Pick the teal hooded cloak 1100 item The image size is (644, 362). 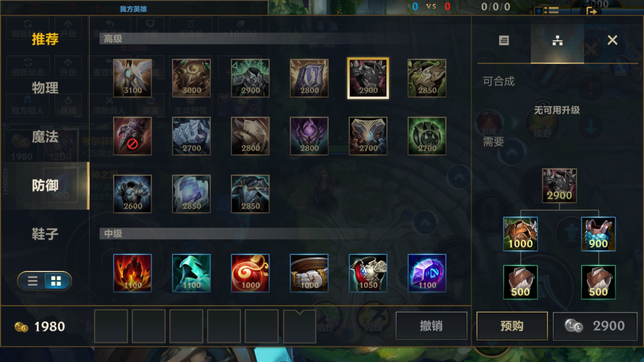coord(191,273)
